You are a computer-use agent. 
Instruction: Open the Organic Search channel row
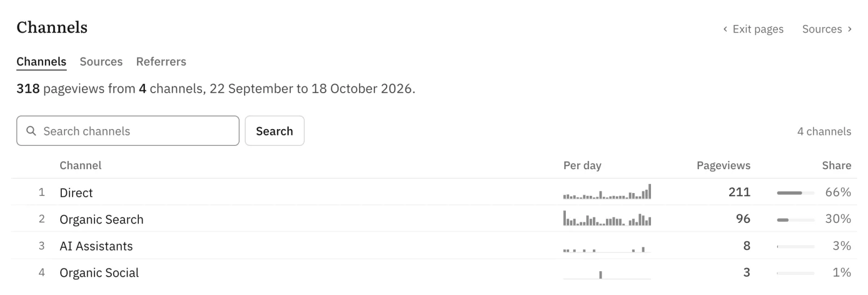coord(434,219)
